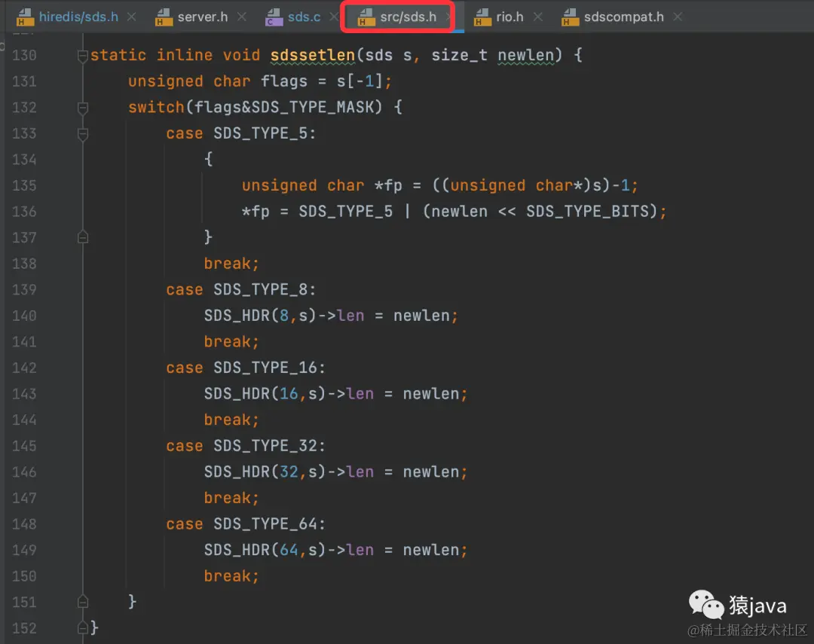Image resolution: width=814 pixels, height=644 pixels.
Task: Click the header file icon on sdscompat.h tab
Action: 570,17
